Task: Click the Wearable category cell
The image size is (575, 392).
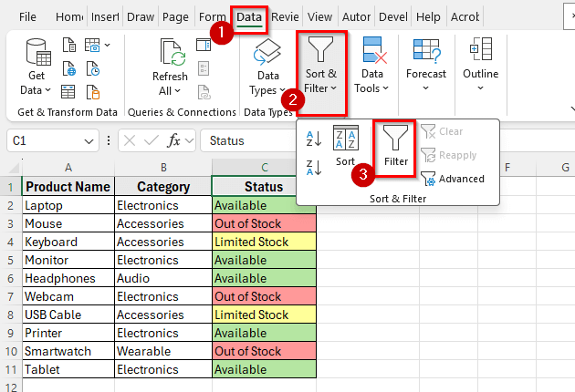Action: coord(163,351)
